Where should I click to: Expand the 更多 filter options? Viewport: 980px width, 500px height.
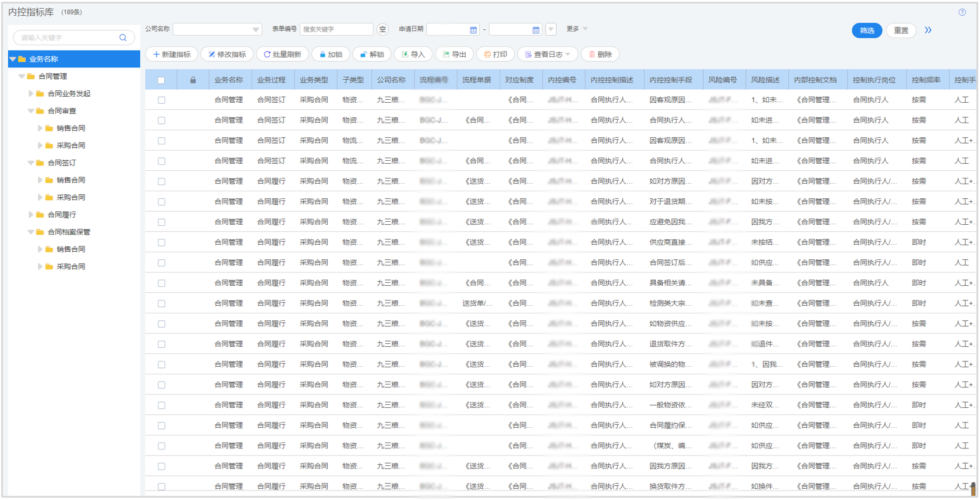(x=577, y=29)
